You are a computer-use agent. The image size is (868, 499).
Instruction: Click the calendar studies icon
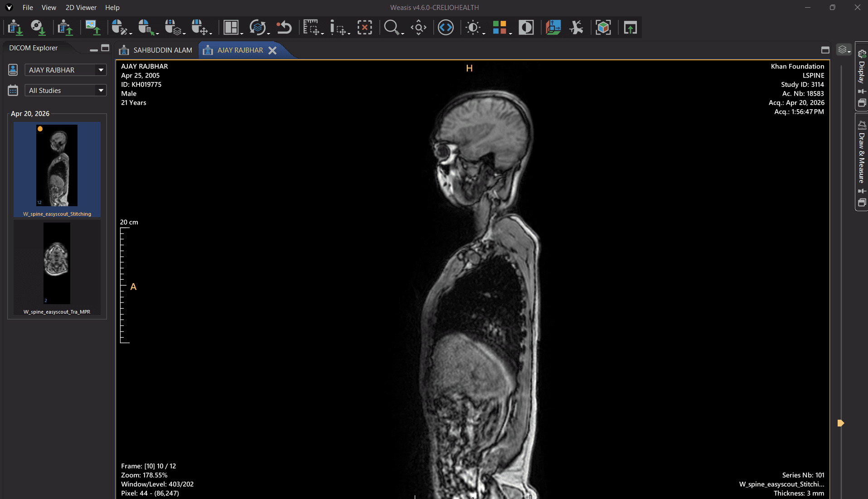point(13,91)
